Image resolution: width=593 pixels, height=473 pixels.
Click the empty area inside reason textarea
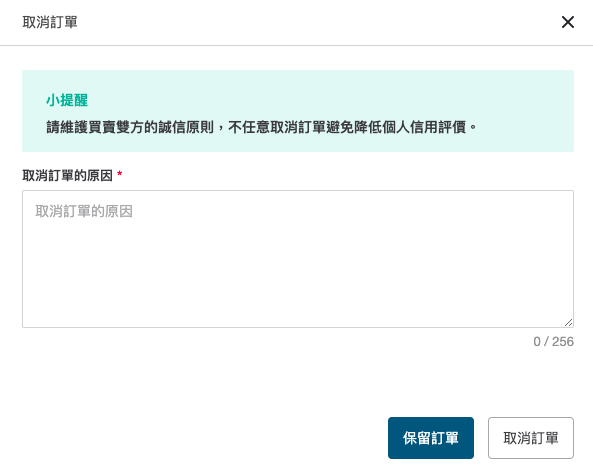[x=298, y=272]
